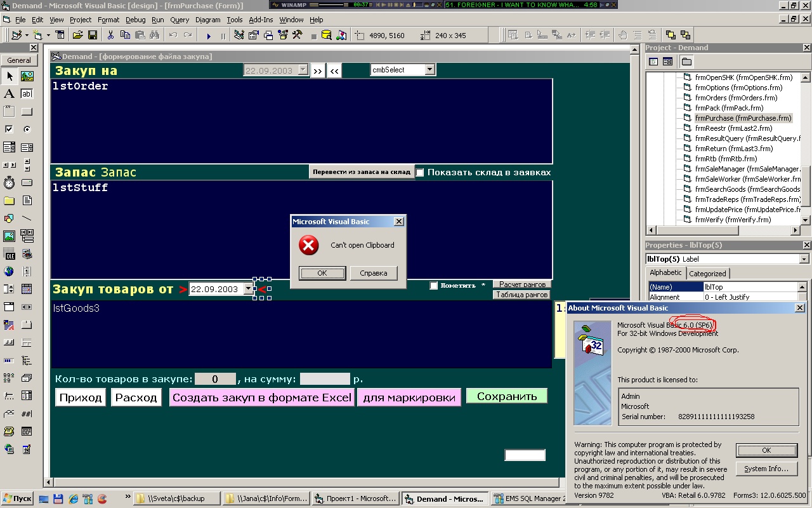Image resolution: width=812 pixels, height=508 pixels.
Task: Switch to the Categorized properties tab
Action: (x=707, y=274)
